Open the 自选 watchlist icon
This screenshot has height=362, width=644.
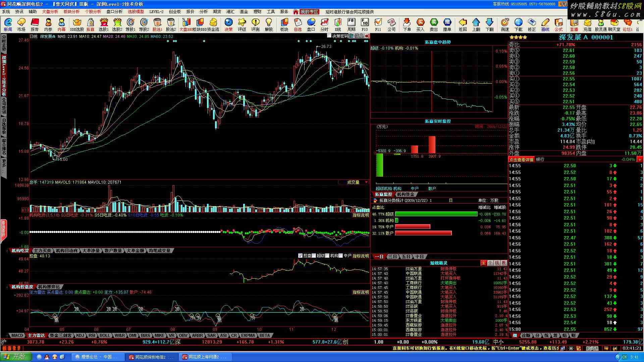pyautogui.click(x=298, y=25)
